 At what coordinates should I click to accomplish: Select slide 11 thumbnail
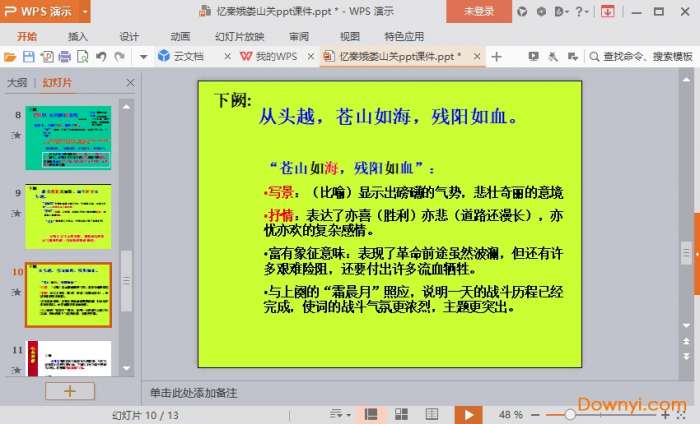click(x=69, y=358)
